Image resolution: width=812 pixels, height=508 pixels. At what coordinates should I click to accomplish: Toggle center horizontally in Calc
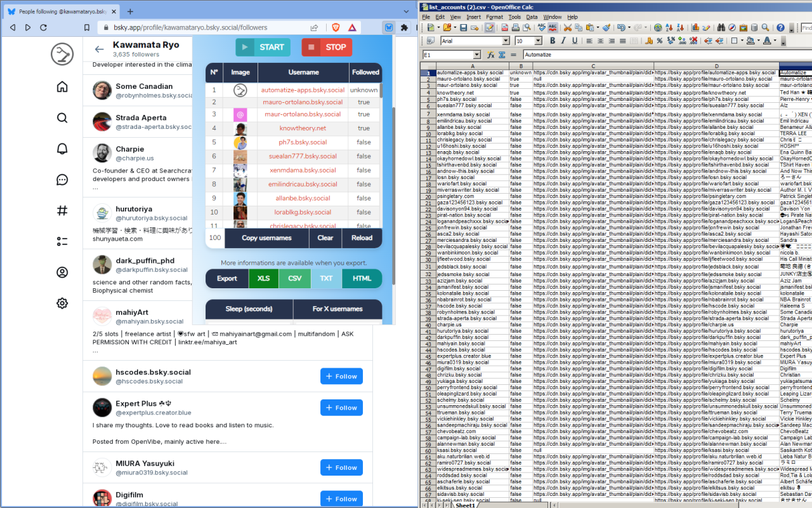(600, 41)
